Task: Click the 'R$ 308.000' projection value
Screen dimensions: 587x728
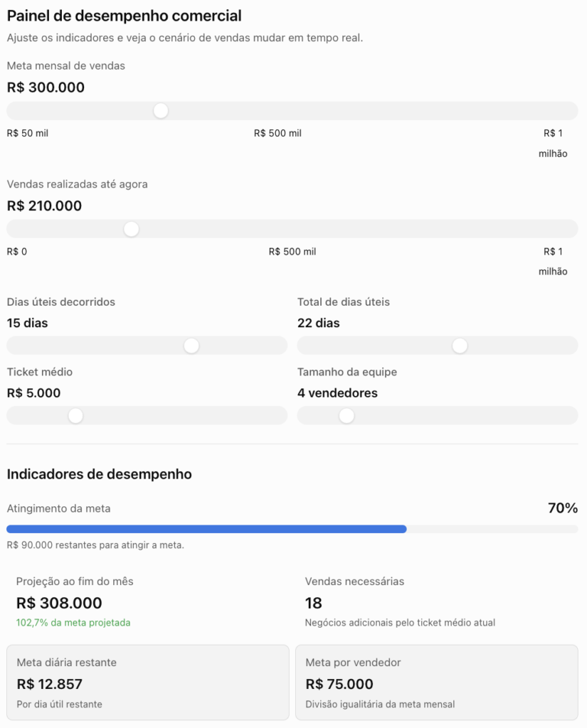Action: pyautogui.click(x=59, y=603)
